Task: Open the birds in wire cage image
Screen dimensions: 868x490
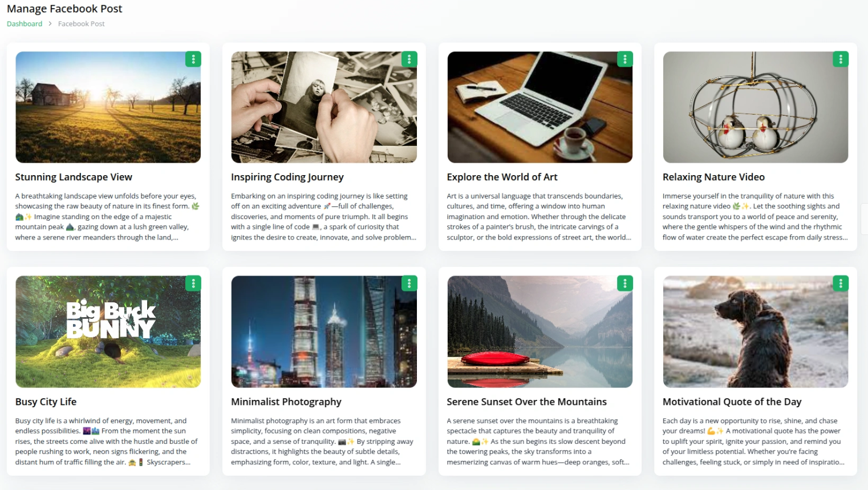Action: tap(756, 107)
